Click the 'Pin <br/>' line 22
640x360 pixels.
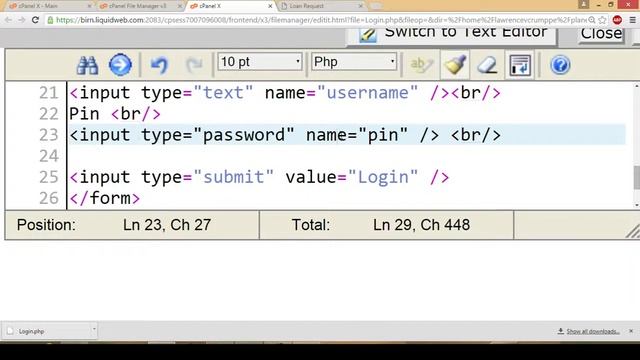click(115, 114)
